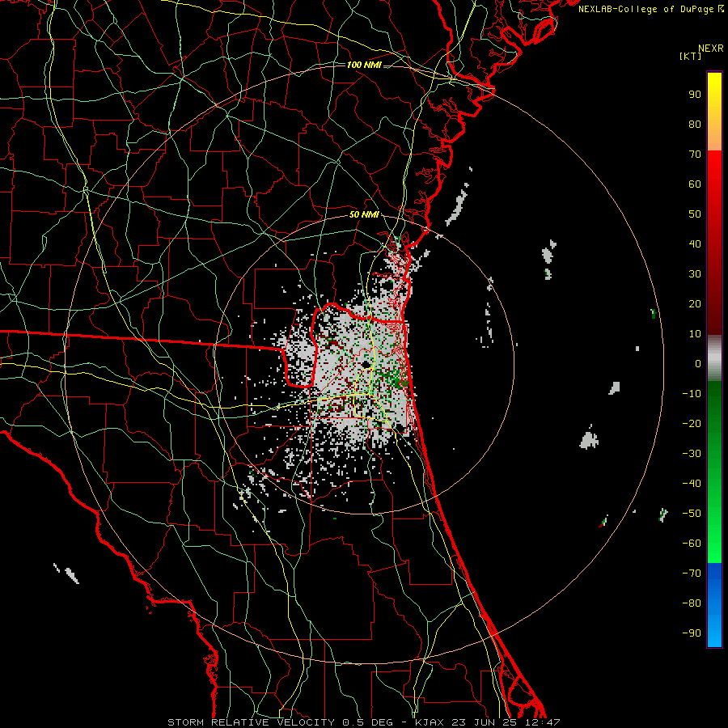The width and height of the screenshot is (728, 728).
Task: Click the -70 velocity scale label
Action: 692,574
